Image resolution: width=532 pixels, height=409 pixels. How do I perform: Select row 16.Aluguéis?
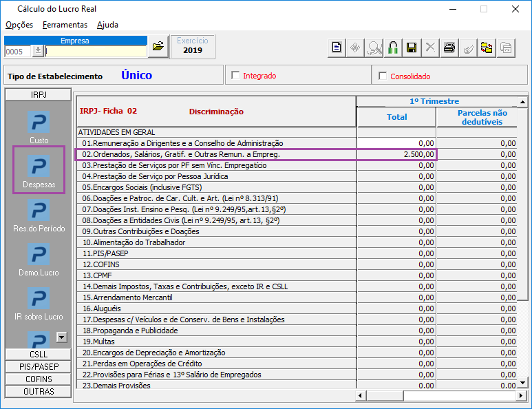coord(217,308)
